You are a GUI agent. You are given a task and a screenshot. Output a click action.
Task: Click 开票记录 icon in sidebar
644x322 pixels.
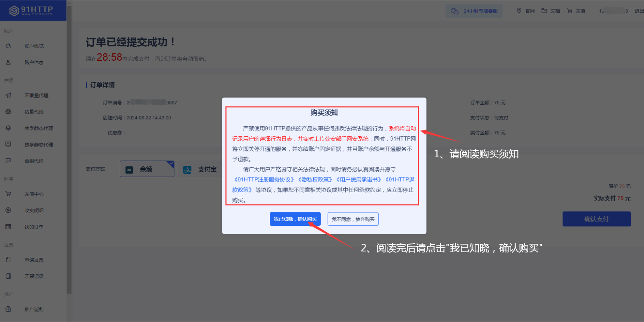pos(8,276)
